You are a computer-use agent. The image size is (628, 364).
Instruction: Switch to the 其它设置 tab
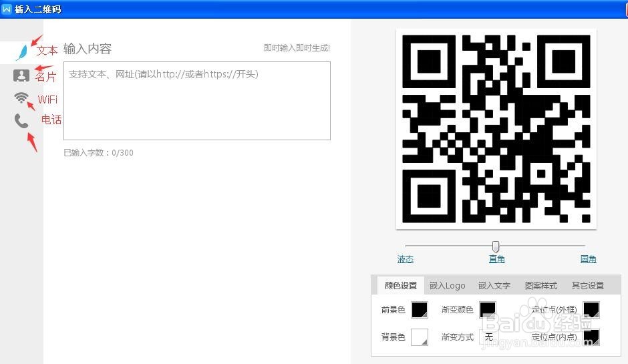pos(587,285)
